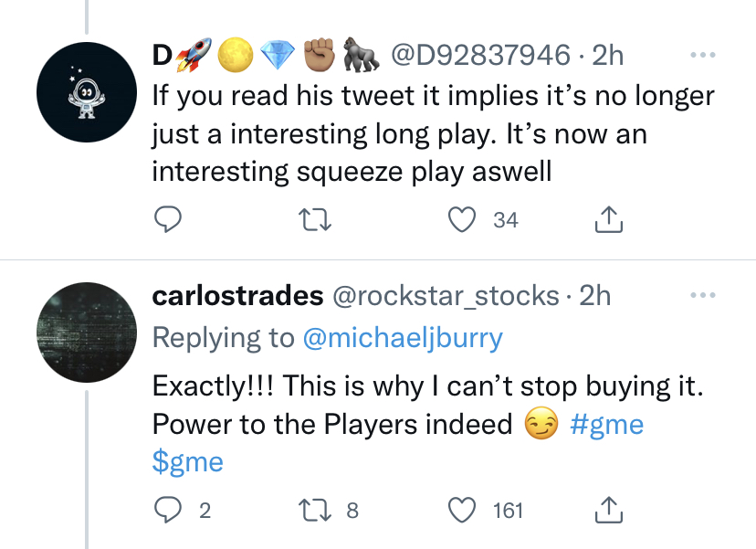Reply to carlostrades' tweet
Screen dimensions: 756x549
[x=165, y=511]
